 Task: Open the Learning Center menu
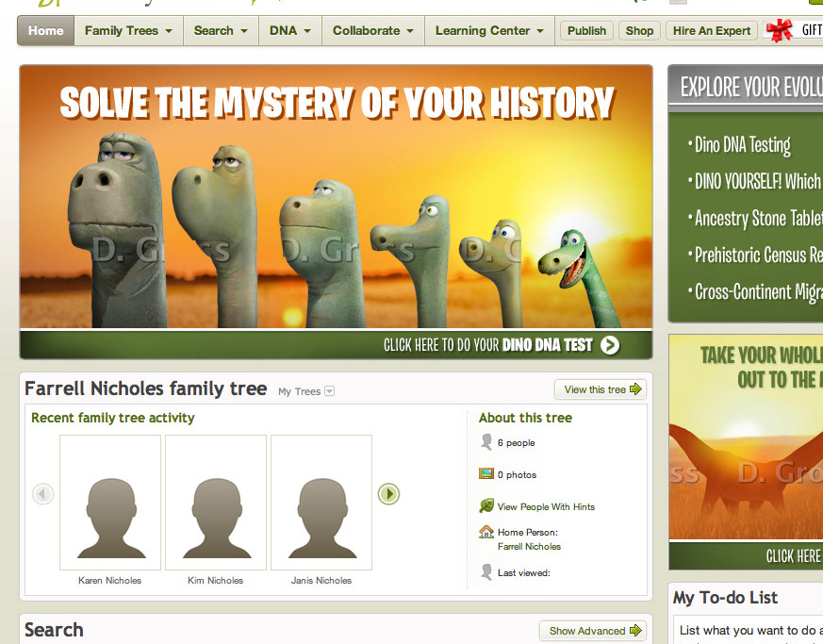point(489,30)
